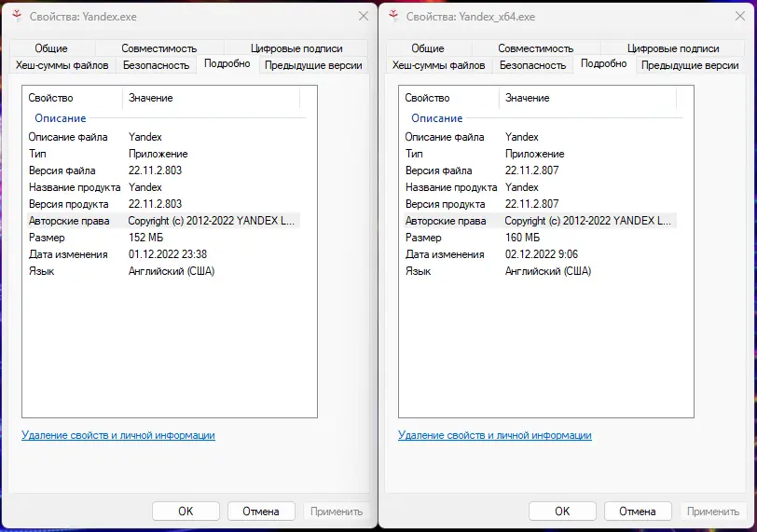Image resolution: width=757 pixels, height=532 pixels.
Task: Go to "Безопасность" tab in the Yandex.exe window
Action: pos(156,65)
